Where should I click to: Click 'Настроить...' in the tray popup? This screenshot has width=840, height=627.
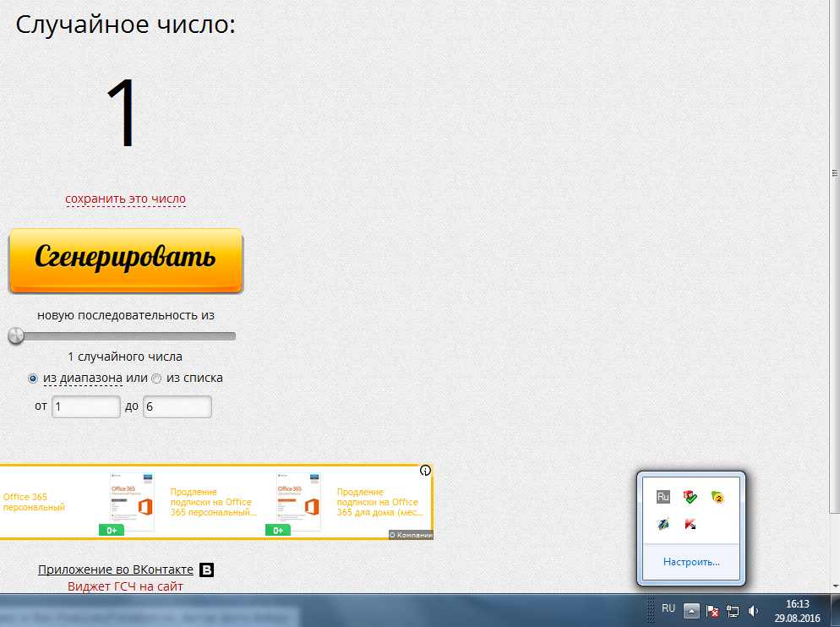691,561
